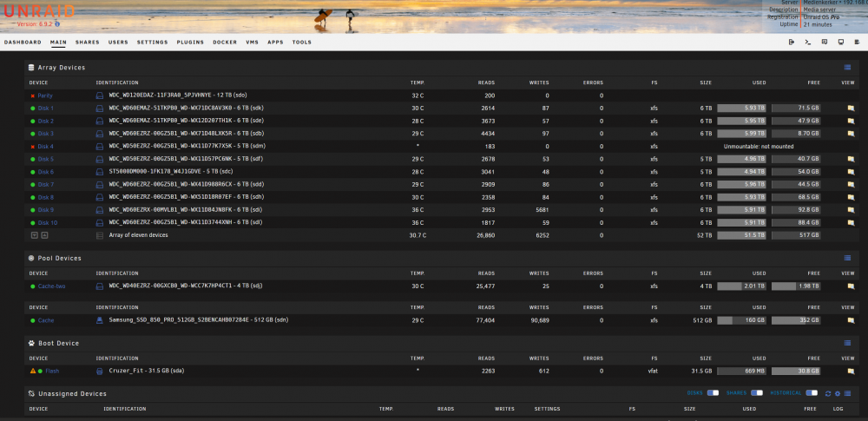The width and height of the screenshot is (868, 421).
Task: Refresh the Unassigned Devices list
Action: [x=828, y=393]
